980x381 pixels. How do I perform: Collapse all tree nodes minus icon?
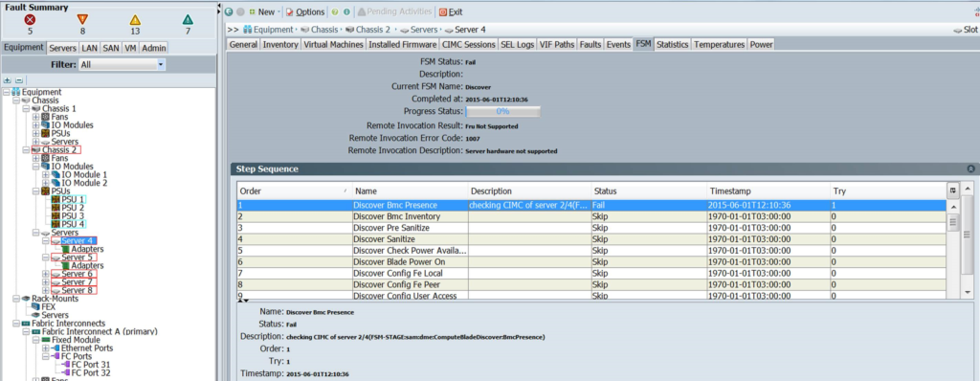(x=18, y=80)
